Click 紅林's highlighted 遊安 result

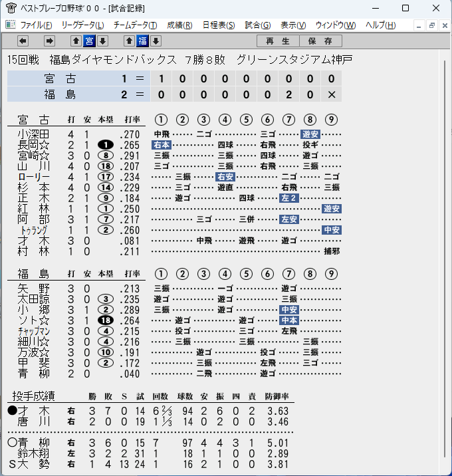pos(332,209)
